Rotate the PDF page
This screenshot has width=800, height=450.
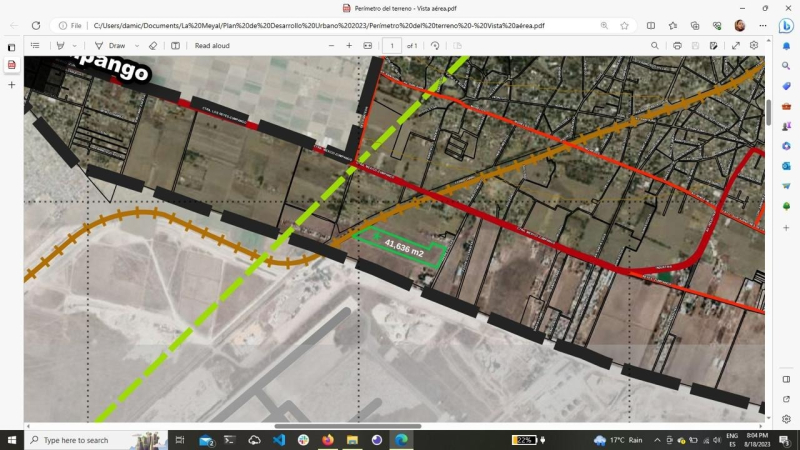435,45
